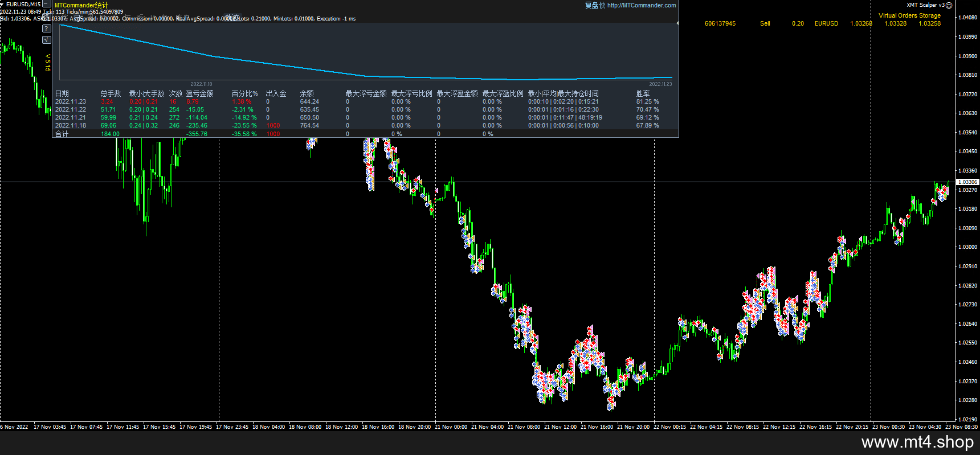Click the 百分比% column header
The width and height of the screenshot is (980, 455).
[245, 93]
